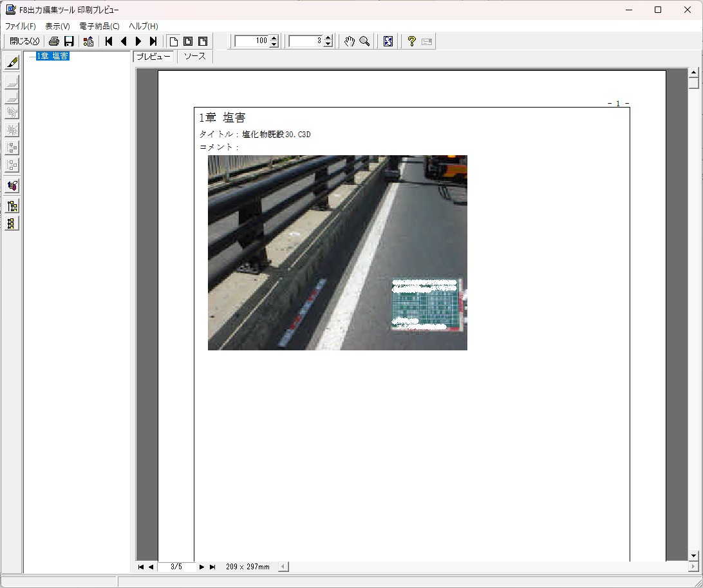Click the vertical scrollbar down arrow
Screen dimensions: 703x588
[693, 555]
